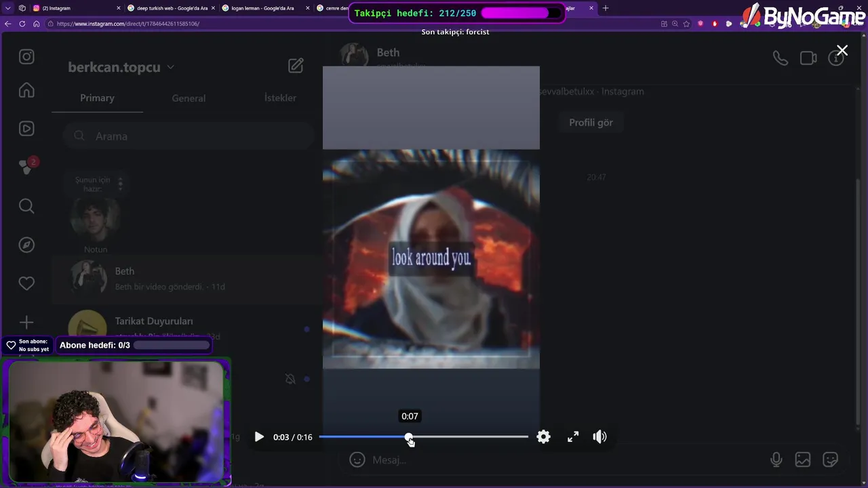Open the sticker picker icon

tap(830, 460)
